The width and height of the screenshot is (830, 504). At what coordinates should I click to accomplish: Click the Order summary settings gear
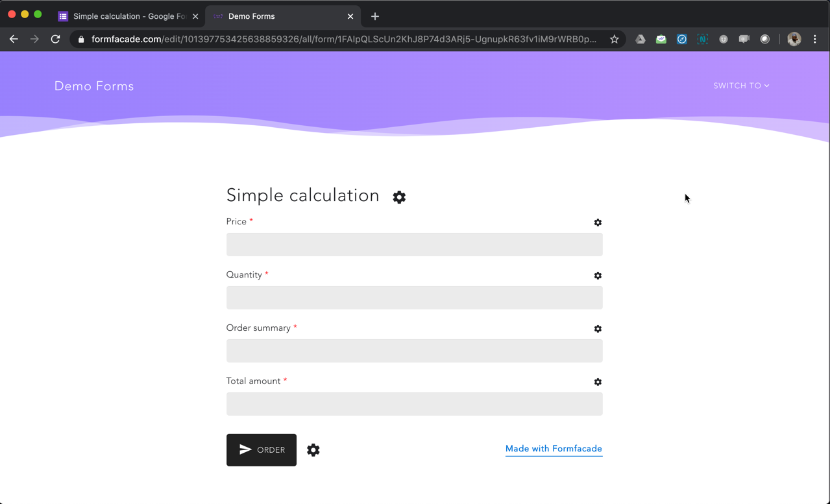tap(598, 329)
